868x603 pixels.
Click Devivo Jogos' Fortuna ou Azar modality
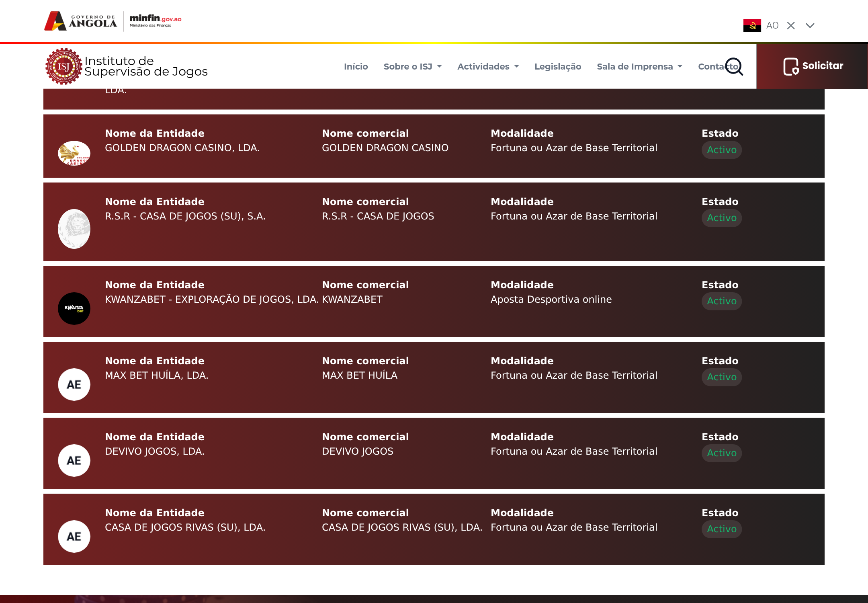[x=574, y=451]
